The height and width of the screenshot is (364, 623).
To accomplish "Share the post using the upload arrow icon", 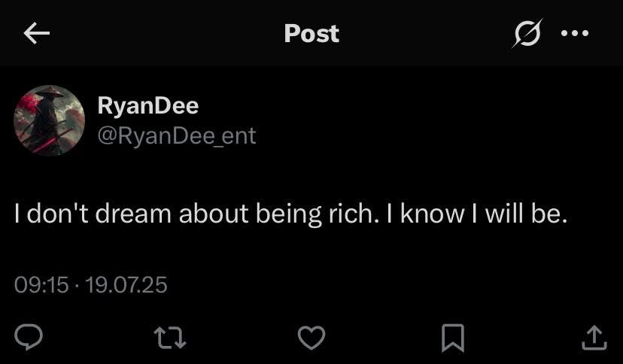I will (x=594, y=338).
